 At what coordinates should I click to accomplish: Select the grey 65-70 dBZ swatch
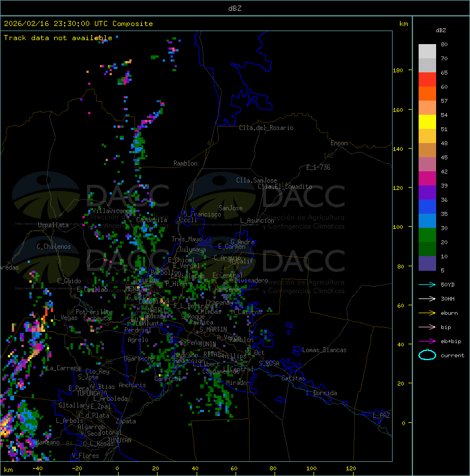pos(427,65)
